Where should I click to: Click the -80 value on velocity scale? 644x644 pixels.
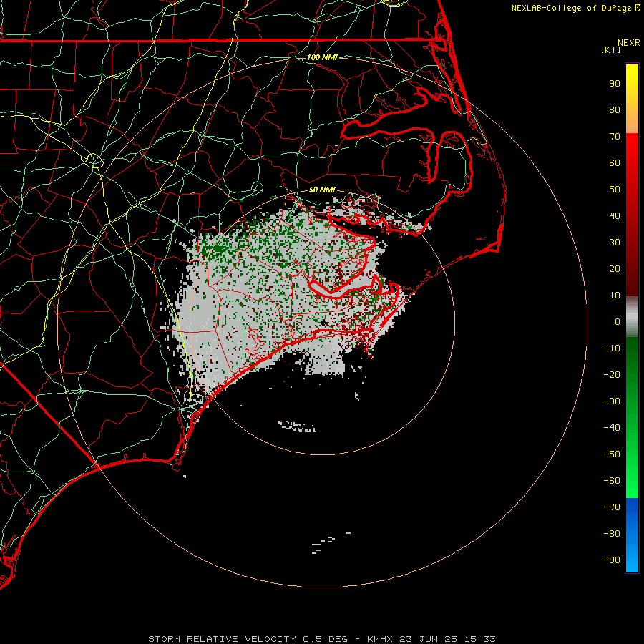pos(612,534)
